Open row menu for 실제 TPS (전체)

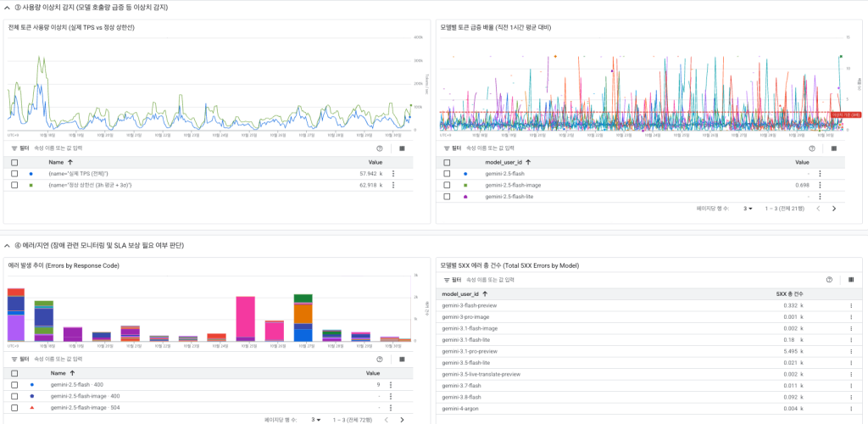[x=393, y=173]
